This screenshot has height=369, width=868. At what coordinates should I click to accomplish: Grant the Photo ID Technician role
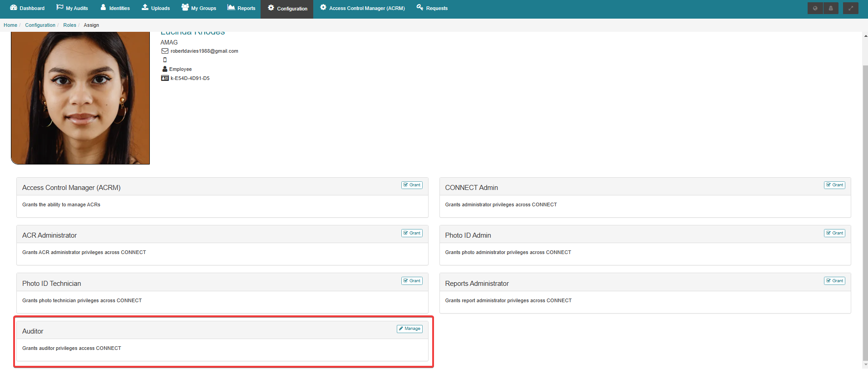coord(412,281)
